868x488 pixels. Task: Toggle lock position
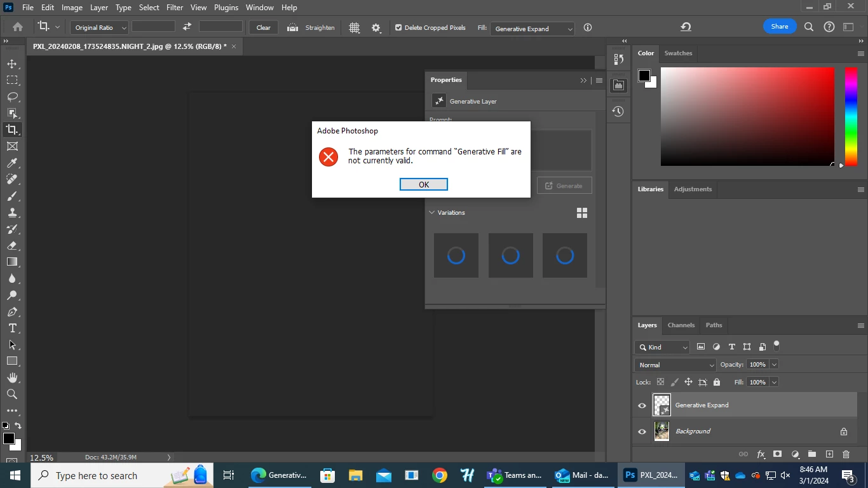[x=688, y=382]
